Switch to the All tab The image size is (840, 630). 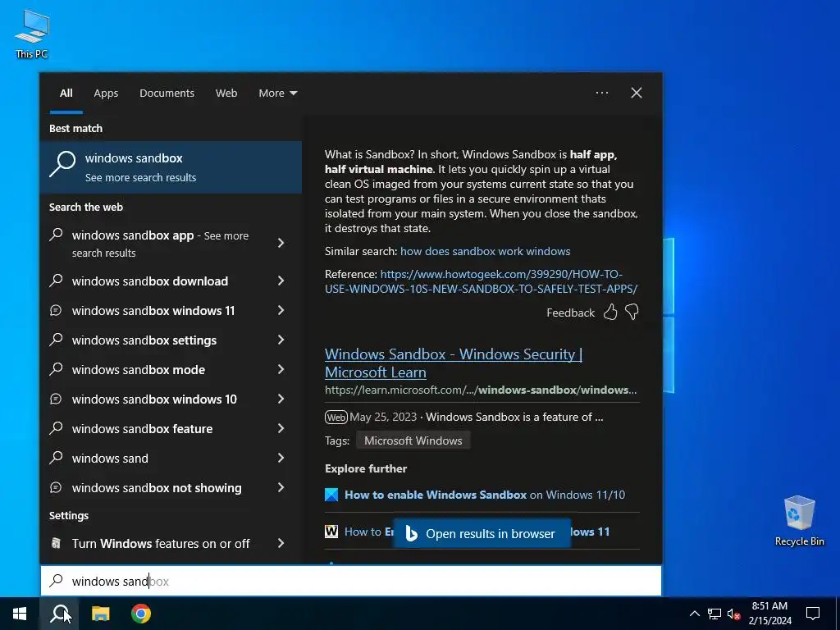point(66,94)
